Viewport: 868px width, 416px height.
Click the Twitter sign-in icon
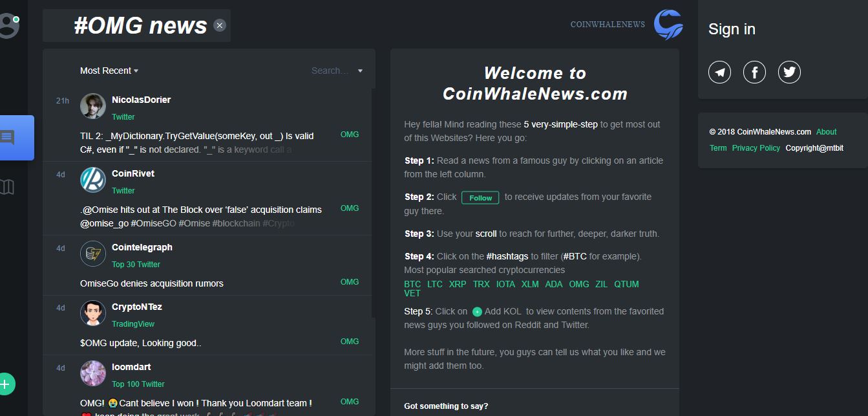click(x=789, y=72)
